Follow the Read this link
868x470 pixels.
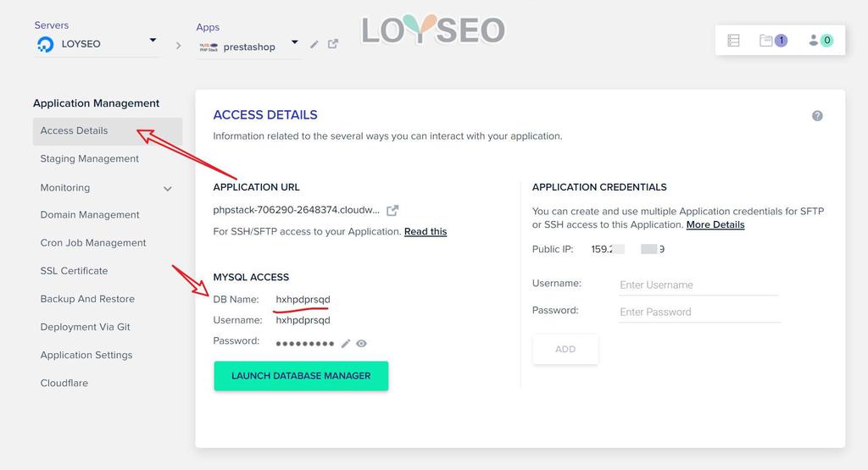[x=426, y=231]
